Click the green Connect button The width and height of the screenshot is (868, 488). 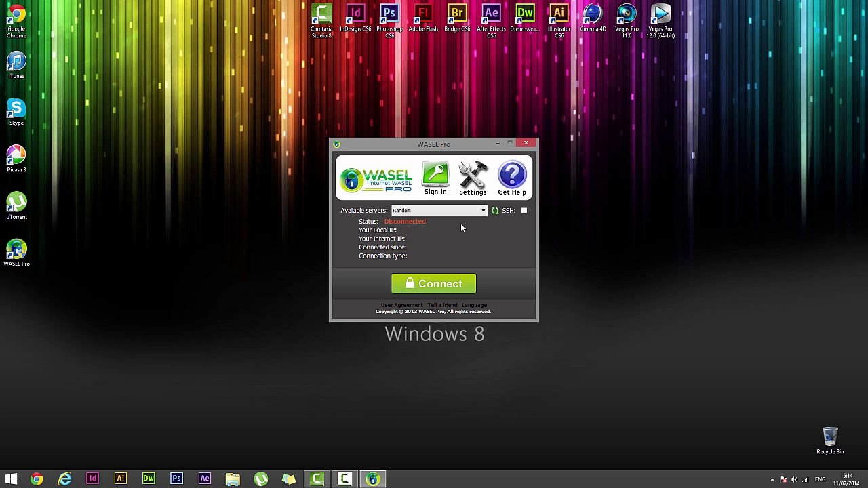point(433,284)
